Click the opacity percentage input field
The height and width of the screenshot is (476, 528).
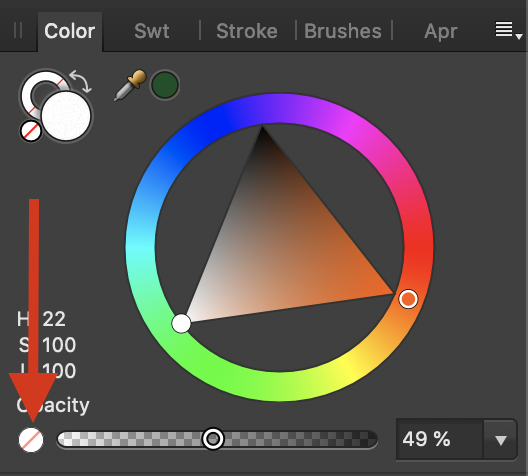point(440,439)
